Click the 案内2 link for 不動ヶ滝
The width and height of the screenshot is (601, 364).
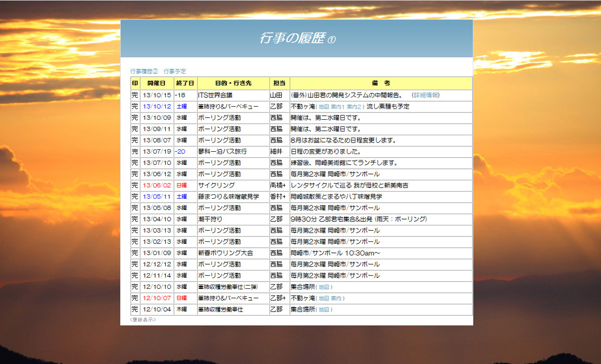(x=354, y=107)
